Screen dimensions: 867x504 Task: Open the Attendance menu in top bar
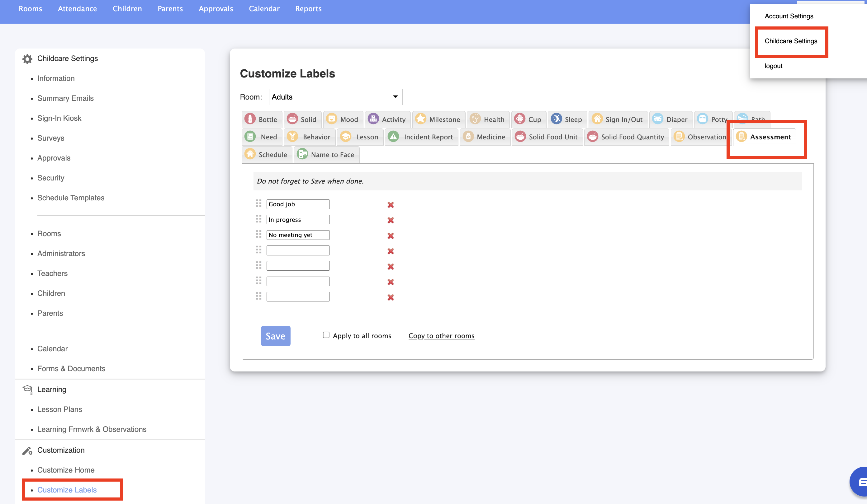point(77,9)
